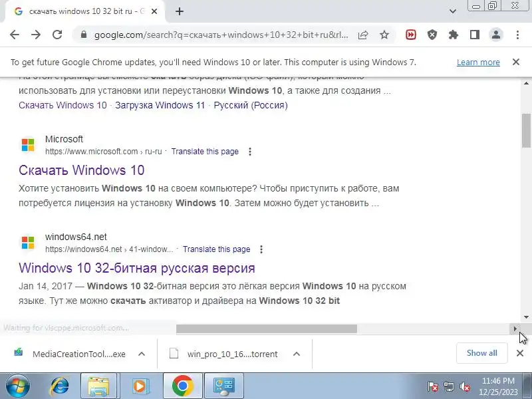Show all downloads
The width and height of the screenshot is (532, 399).
coord(481,353)
